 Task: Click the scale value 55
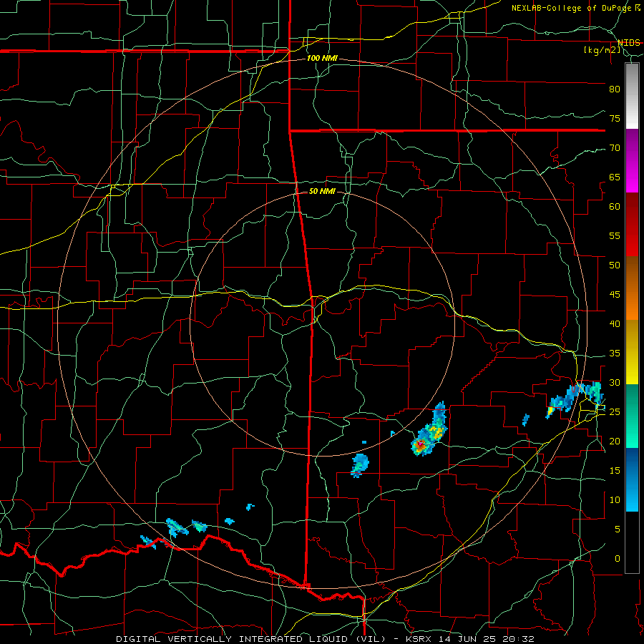pyautogui.click(x=615, y=235)
